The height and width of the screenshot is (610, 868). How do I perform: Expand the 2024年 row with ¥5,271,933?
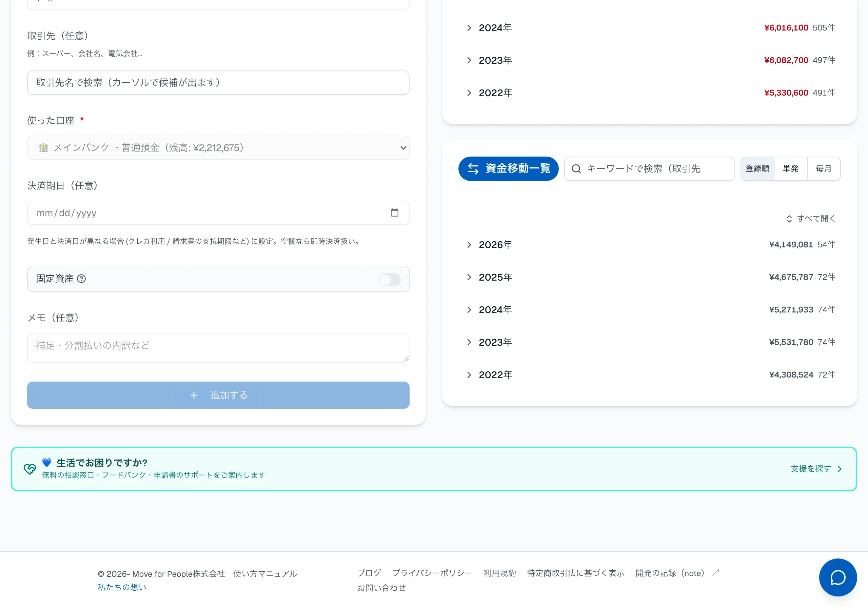(x=650, y=310)
